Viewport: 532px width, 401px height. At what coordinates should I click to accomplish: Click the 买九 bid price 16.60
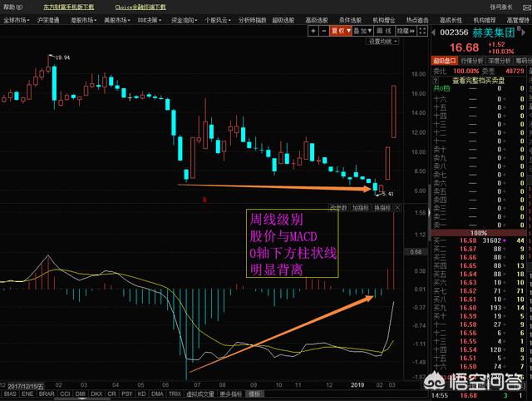[468, 308]
